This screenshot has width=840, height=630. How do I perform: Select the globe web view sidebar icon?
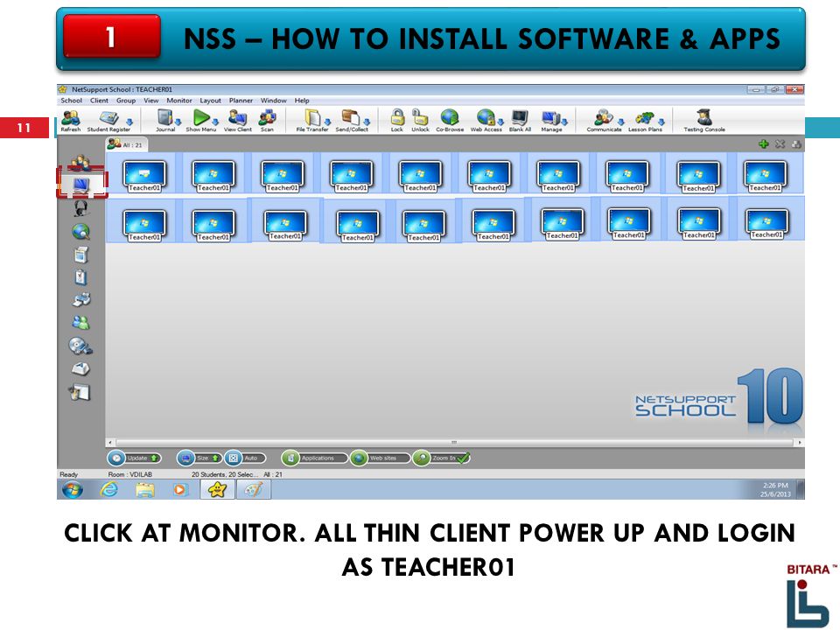(80, 231)
